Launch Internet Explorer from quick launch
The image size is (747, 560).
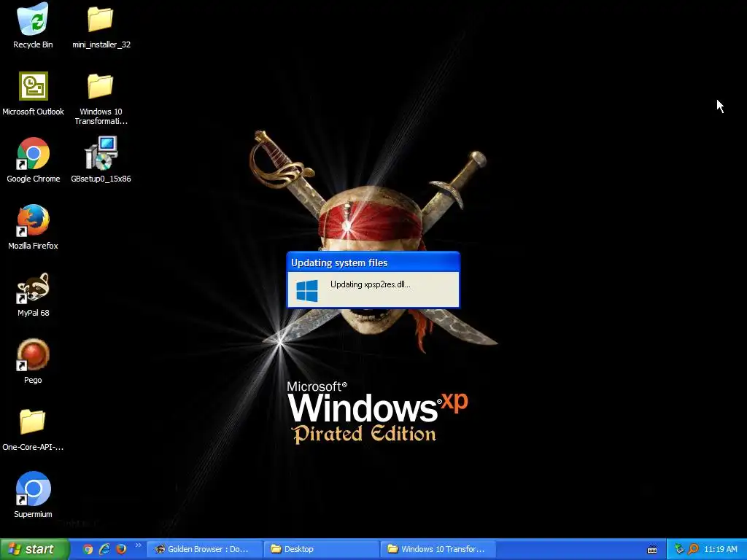104,549
